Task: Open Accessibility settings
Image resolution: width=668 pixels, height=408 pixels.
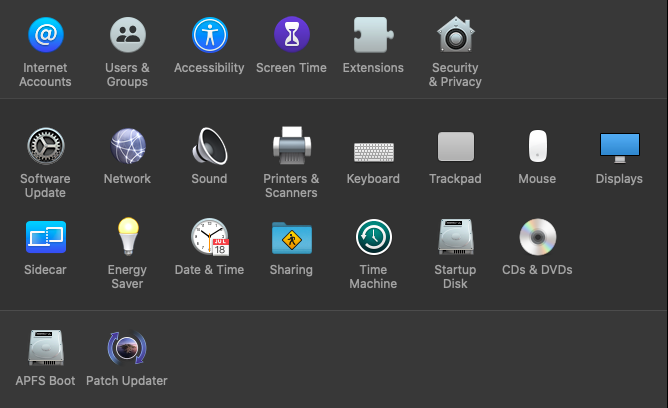Action: (210, 35)
